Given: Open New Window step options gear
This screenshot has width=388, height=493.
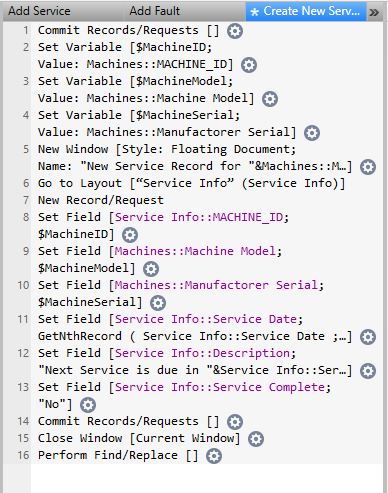Looking at the screenshot, I should pyautogui.click(x=368, y=167).
